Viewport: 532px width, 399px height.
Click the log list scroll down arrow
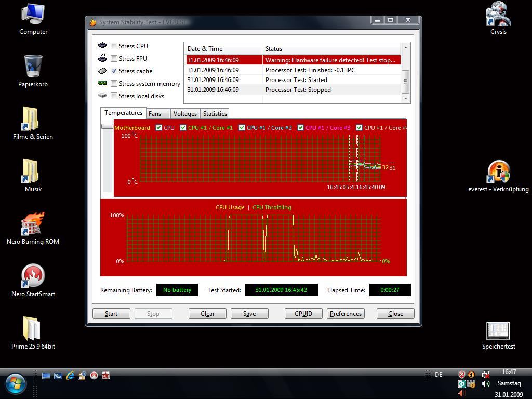[406, 98]
